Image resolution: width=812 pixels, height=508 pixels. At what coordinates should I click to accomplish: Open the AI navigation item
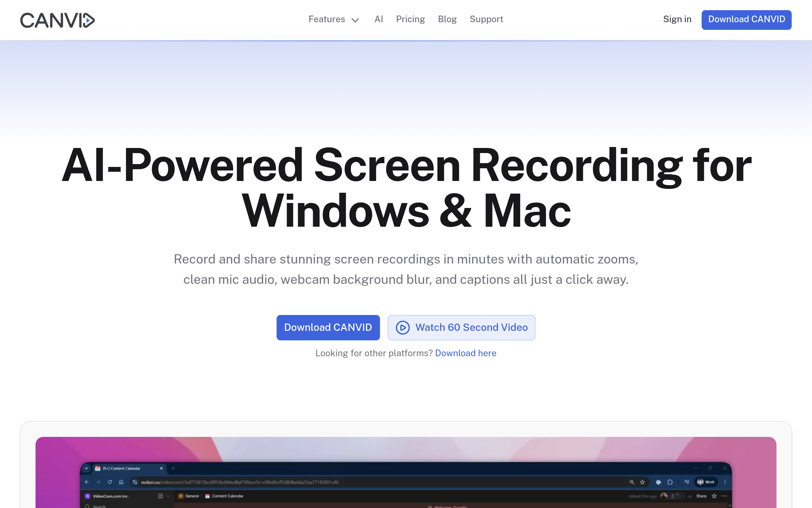378,19
